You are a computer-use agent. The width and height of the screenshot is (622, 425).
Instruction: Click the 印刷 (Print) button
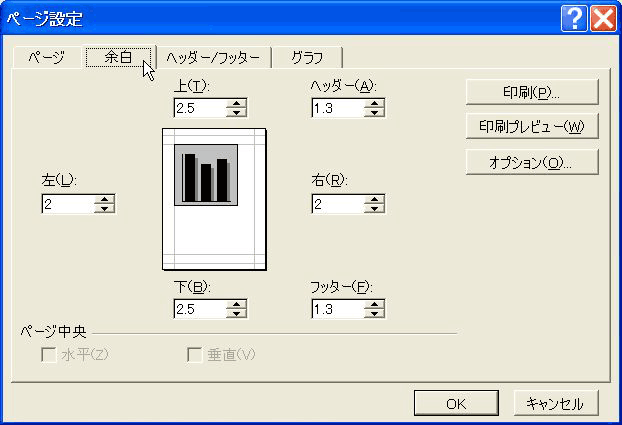coord(531,92)
